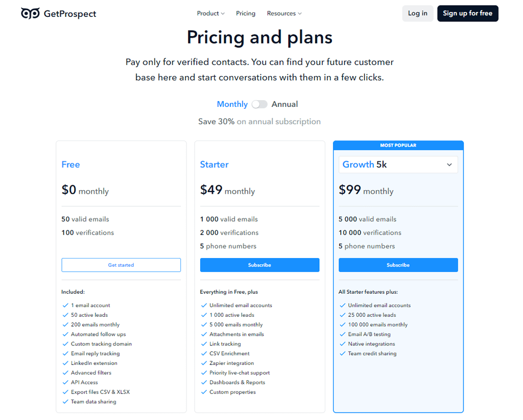This screenshot has width=523, height=420.
Task: Open the Growth 5k plan selector
Action: pos(398,165)
